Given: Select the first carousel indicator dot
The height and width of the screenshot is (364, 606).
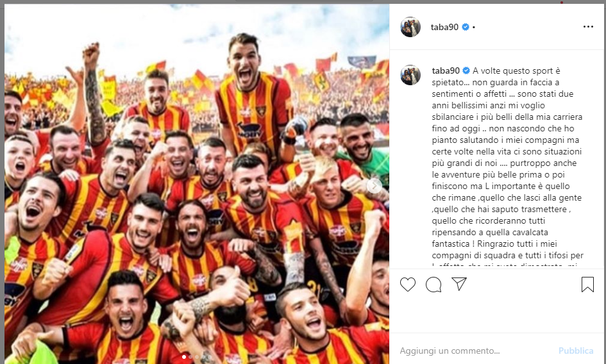Looking at the screenshot, I should click(x=184, y=357).
